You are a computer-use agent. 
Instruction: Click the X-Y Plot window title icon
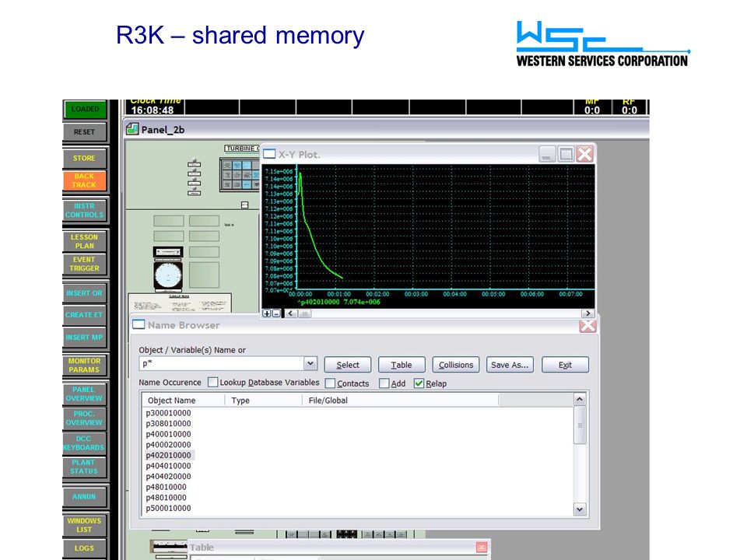(x=269, y=154)
